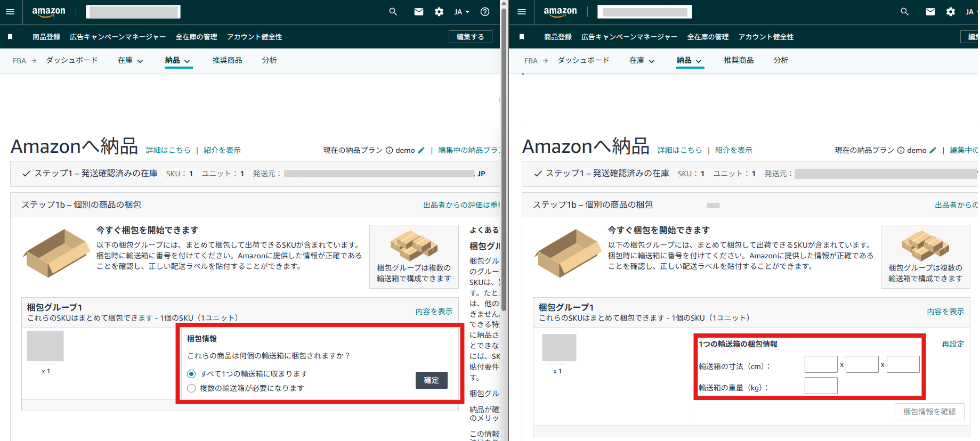Click help question mark icon
980x441 pixels.
point(484,12)
